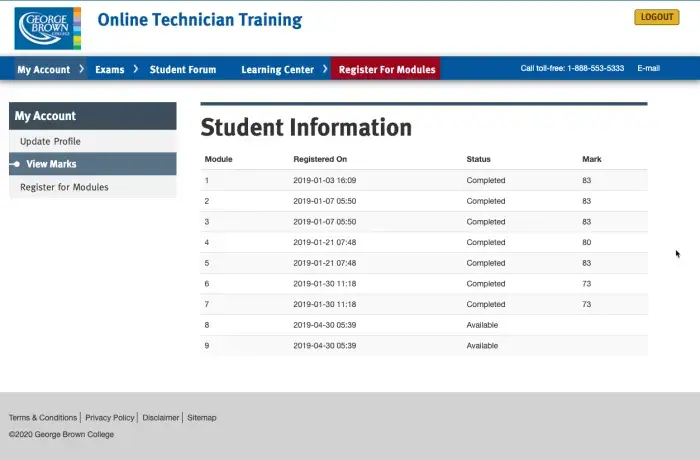Click mark 80 in module 4 row
Image resolution: width=700 pixels, height=460 pixels.
pyautogui.click(x=587, y=243)
